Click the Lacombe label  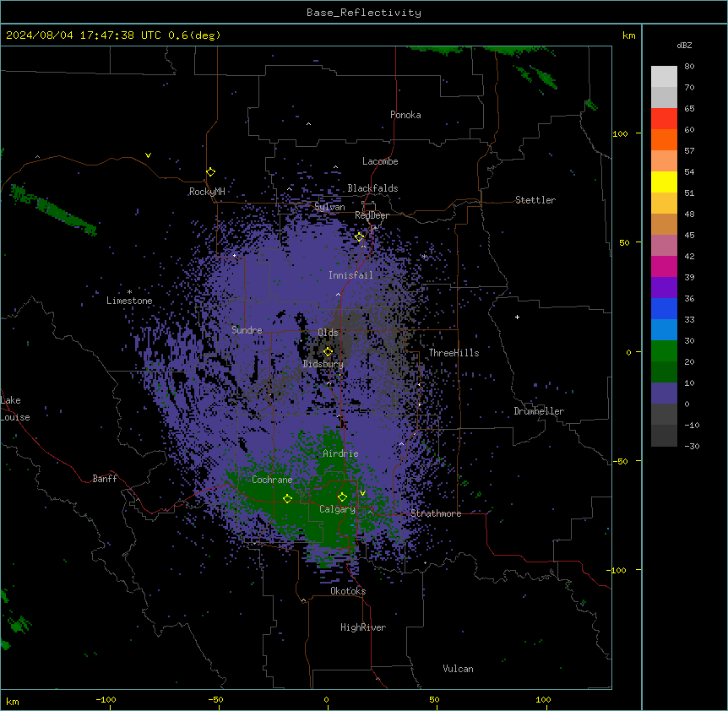click(380, 161)
